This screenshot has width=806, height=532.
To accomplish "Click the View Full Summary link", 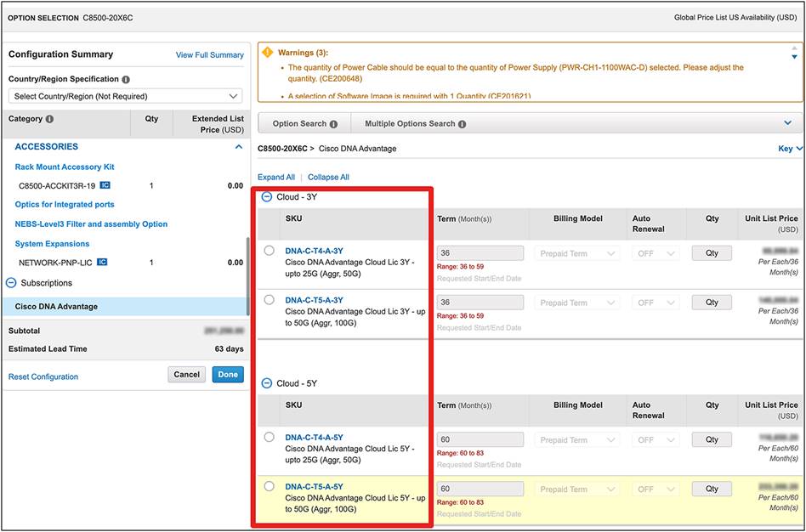I will point(210,55).
